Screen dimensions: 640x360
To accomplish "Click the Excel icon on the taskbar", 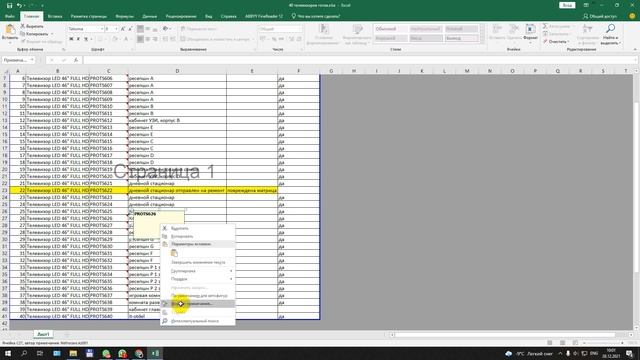I will [x=155, y=353].
